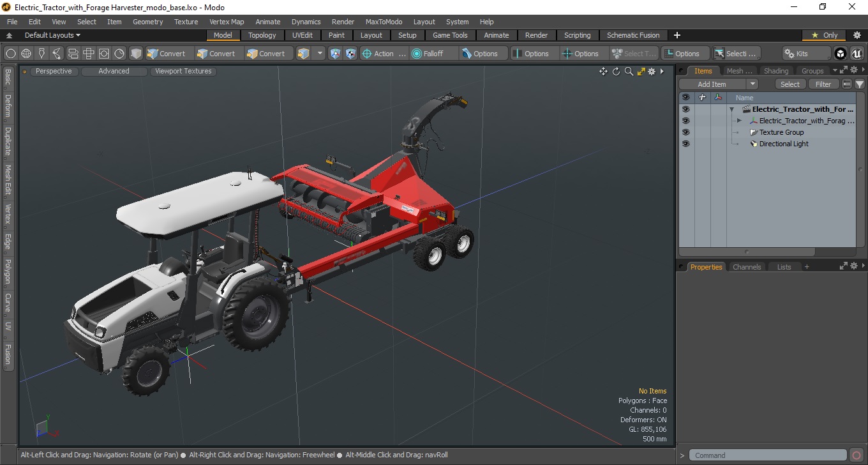Image resolution: width=868 pixels, height=465 pixels.
Task: Toggle visibility of Electric_Tractor scene item
Action: pos(685,109)
